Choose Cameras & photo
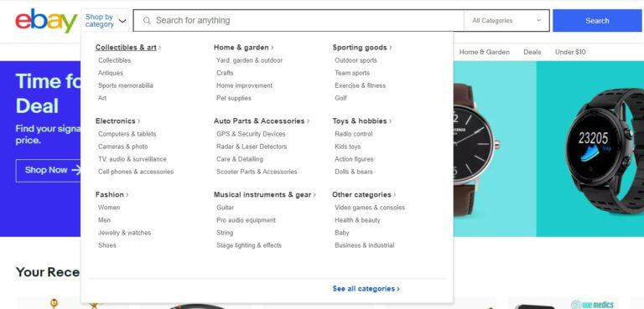 pos(122,147)
